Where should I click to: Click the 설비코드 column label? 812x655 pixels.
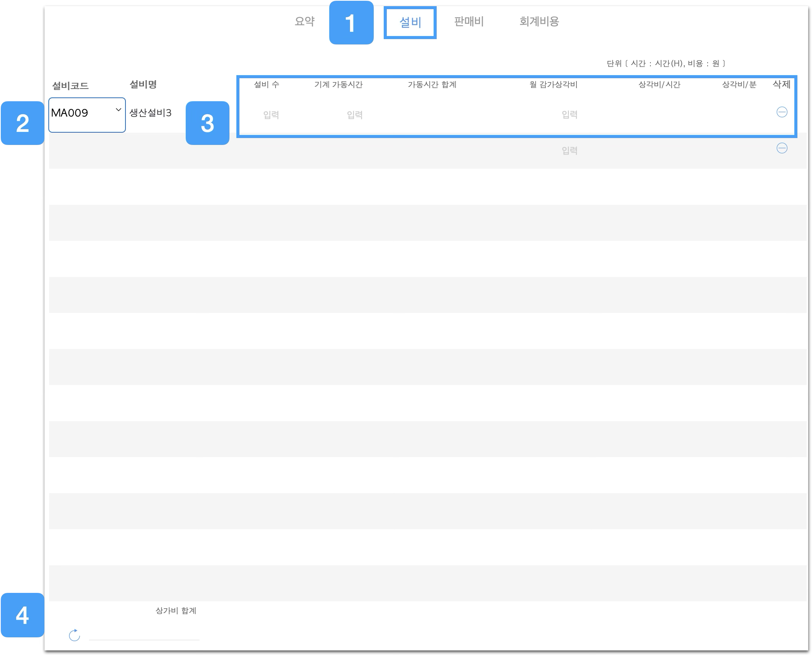click(x=70, y=86)
